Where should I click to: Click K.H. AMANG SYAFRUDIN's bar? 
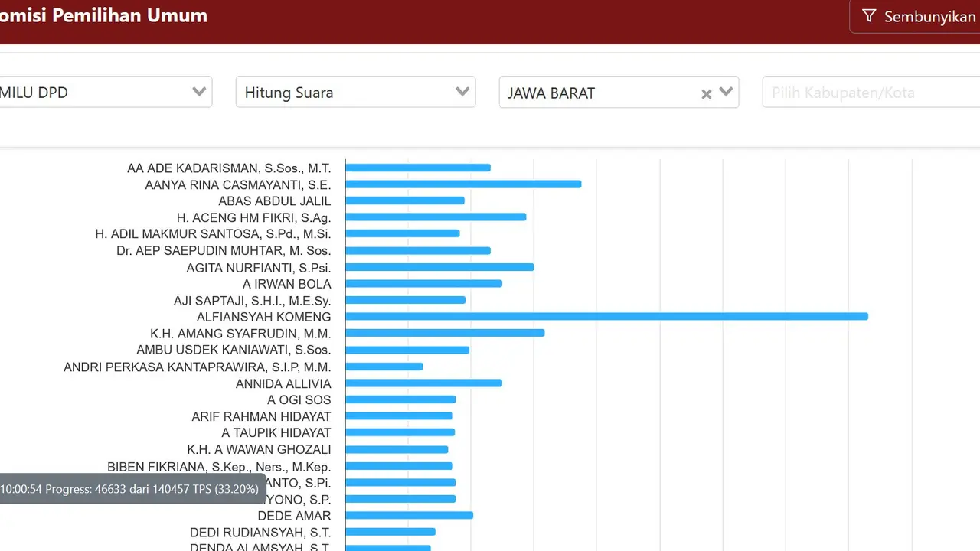(445, 334)
